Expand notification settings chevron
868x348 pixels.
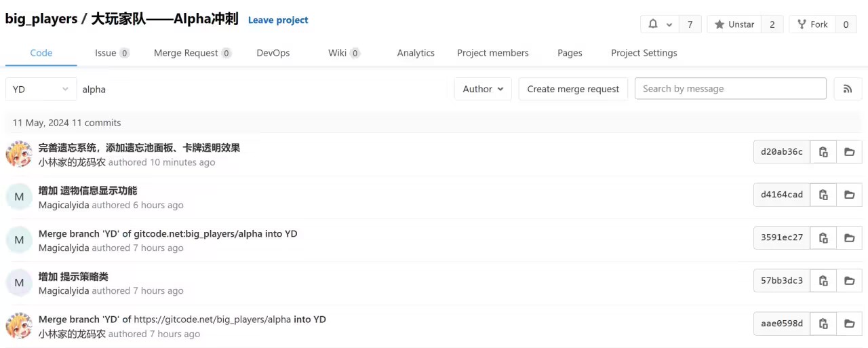pyautogui.click(x=669, y=24)
